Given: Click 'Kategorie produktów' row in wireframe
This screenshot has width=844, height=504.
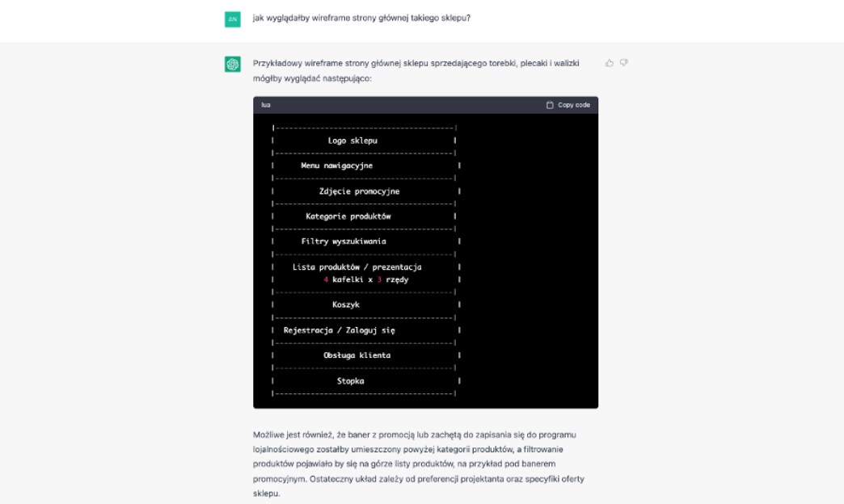Looking at the screenshot, I should [x=348, y=216].
